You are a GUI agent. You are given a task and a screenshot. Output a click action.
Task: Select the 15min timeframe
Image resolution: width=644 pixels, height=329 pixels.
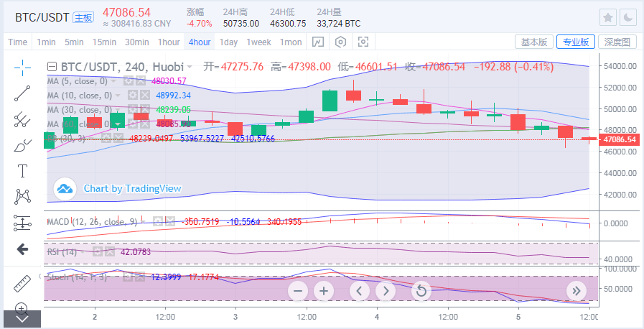tap(104, 42)
